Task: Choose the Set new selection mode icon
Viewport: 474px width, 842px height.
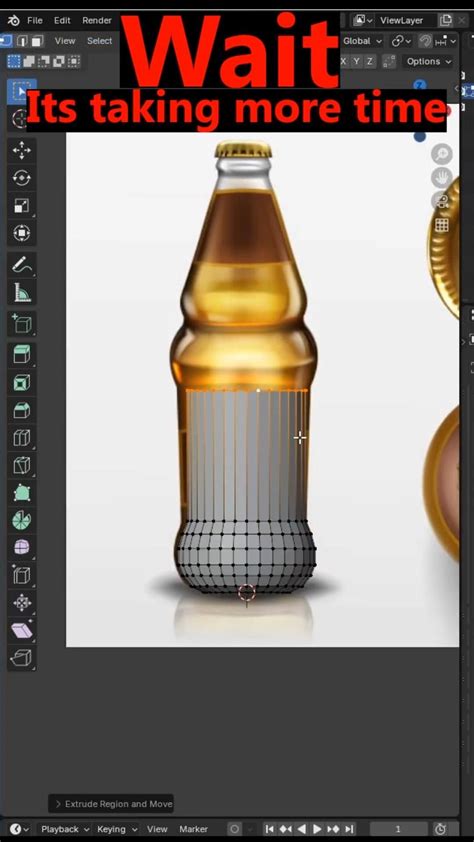Action: tap(13, 61)
